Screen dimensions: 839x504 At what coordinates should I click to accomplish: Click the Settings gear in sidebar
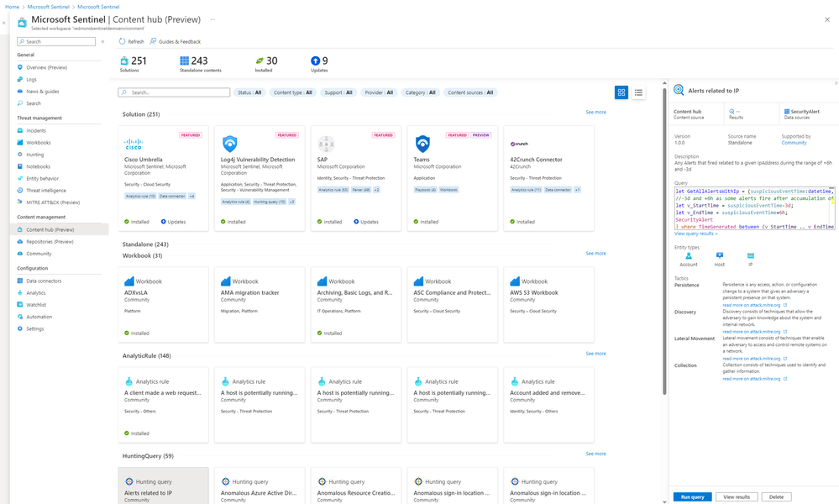(x=20, y=328)
